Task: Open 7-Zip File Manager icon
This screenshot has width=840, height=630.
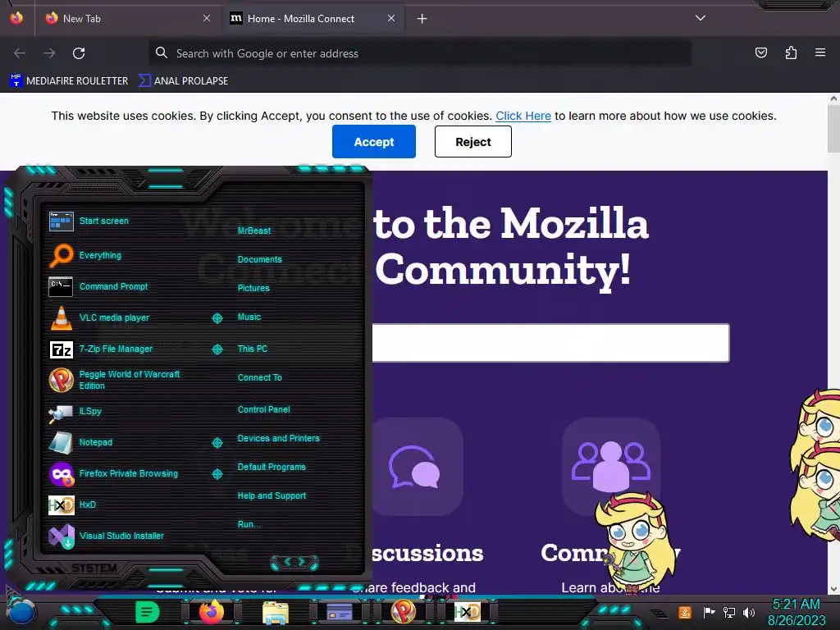Action: 61,349
